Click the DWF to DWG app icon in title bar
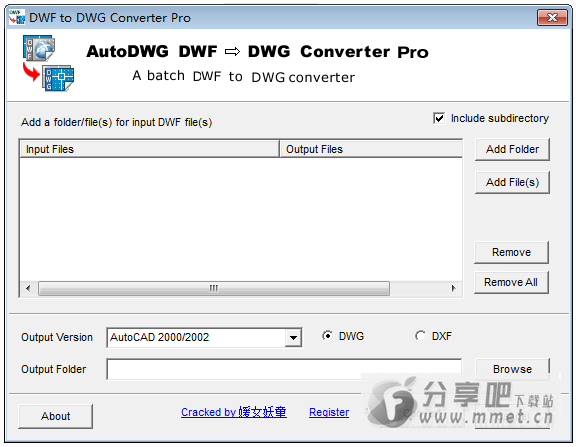This screenshot has height=447, width=576. (17, 17)
